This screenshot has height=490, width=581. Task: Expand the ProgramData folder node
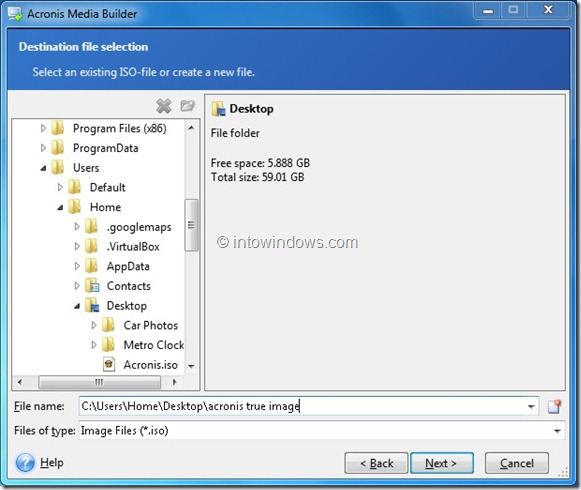[43, 148]
